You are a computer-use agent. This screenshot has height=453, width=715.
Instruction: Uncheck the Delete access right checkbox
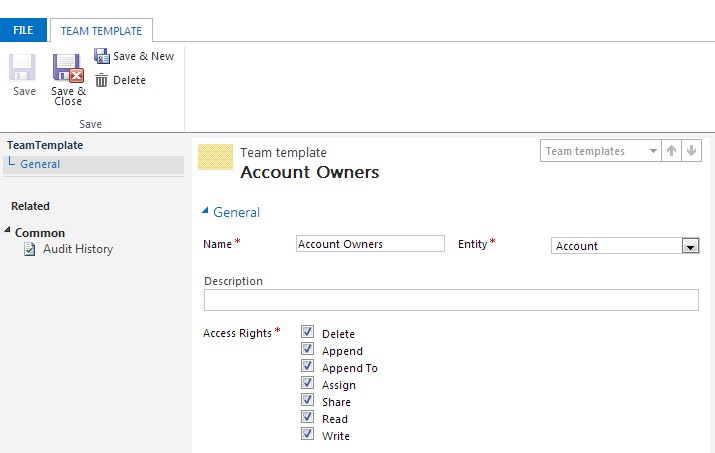(308, 332)
